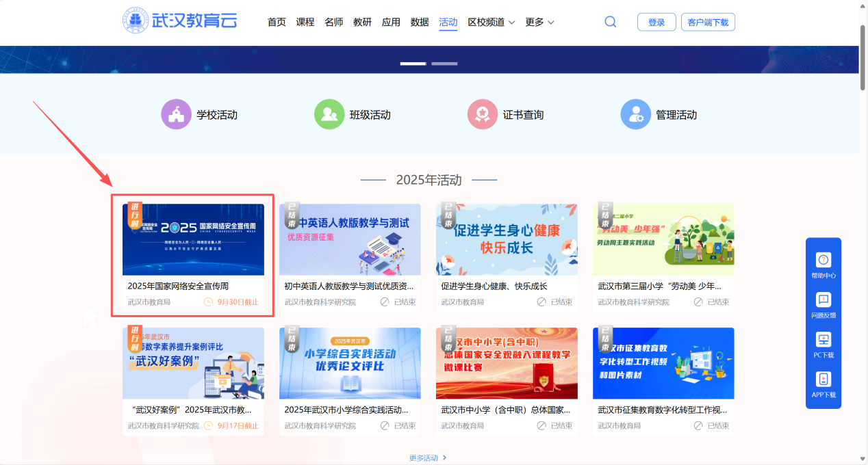Open the 学校活动 icon
868x465 pixels.
(176, 114)
